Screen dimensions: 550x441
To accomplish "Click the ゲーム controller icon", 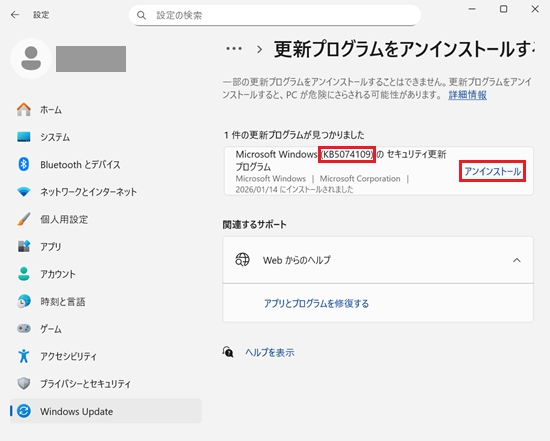I will point(24,328).
